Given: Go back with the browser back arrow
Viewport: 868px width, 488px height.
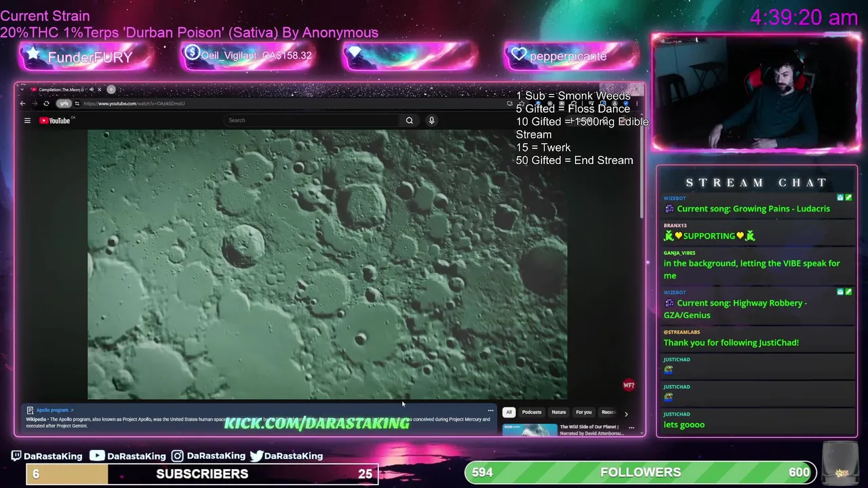Looking at the screenshot, I should pyautogui.click(x=22, y=104).
